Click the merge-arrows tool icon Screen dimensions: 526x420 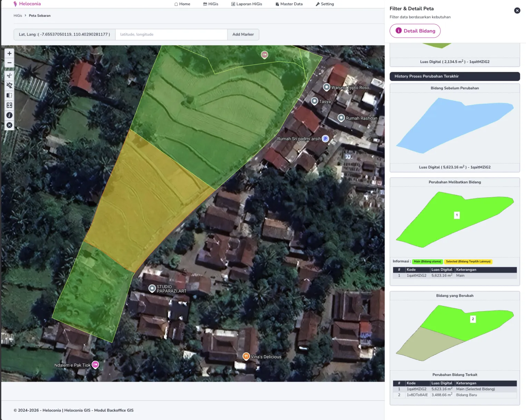(x=9, y=106)
